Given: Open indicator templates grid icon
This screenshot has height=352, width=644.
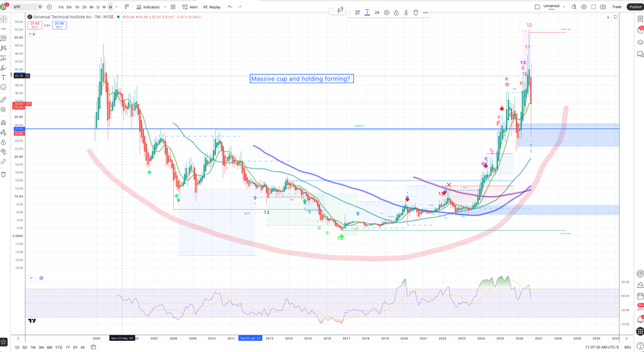Looking at the screenshot, I should pos(173,7).
